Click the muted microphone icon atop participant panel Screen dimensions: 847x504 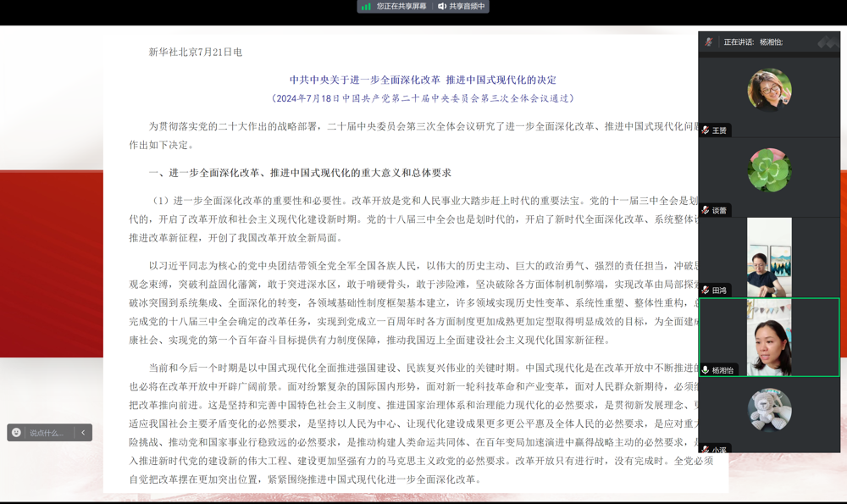pyautogui.click(x=711, y=43)
